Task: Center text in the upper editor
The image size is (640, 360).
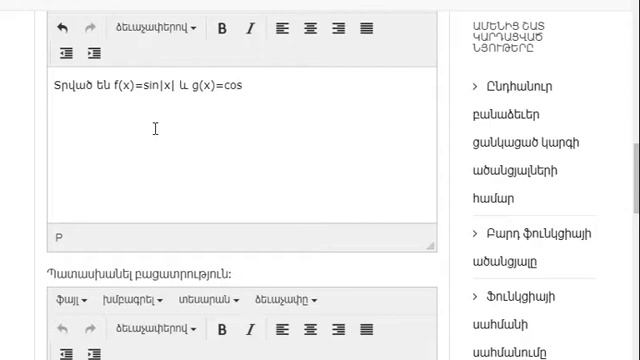Action: 311,28
